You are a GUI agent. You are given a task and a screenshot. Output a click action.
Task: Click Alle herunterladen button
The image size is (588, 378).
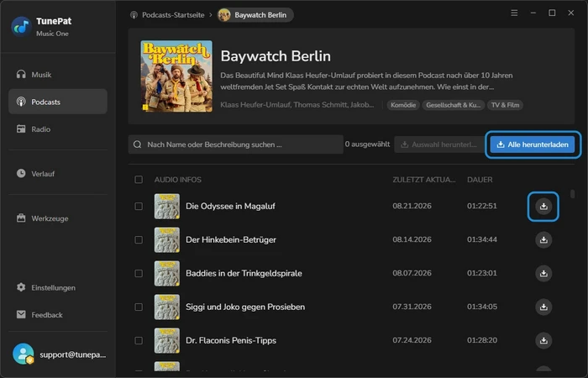533,144
